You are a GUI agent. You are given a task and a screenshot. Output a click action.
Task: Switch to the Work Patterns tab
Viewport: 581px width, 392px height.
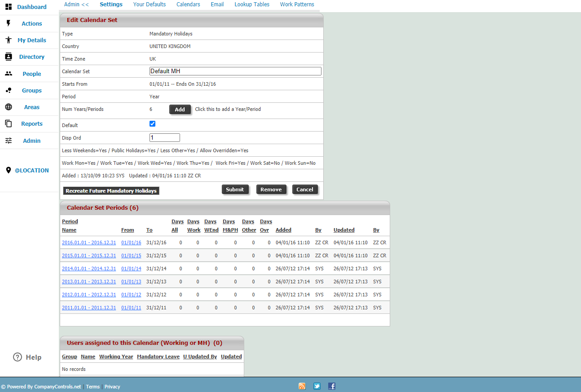[297, 4]
